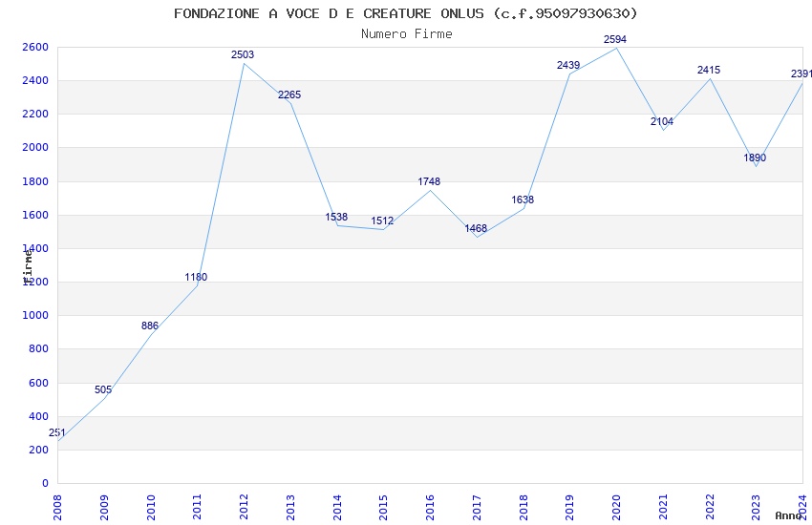Viewport: 812px width, 525px height.
Task: Click the 2400 y-axis tick label
Action: point(35,81)
